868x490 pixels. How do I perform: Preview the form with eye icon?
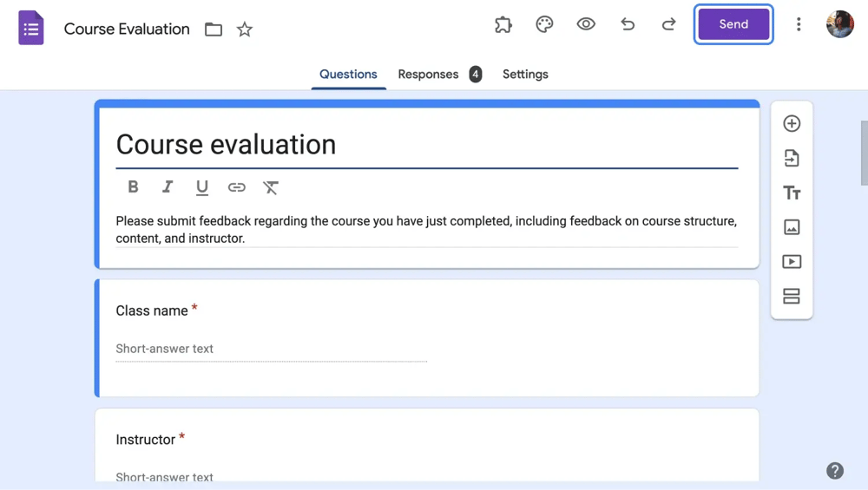point(586,24)
